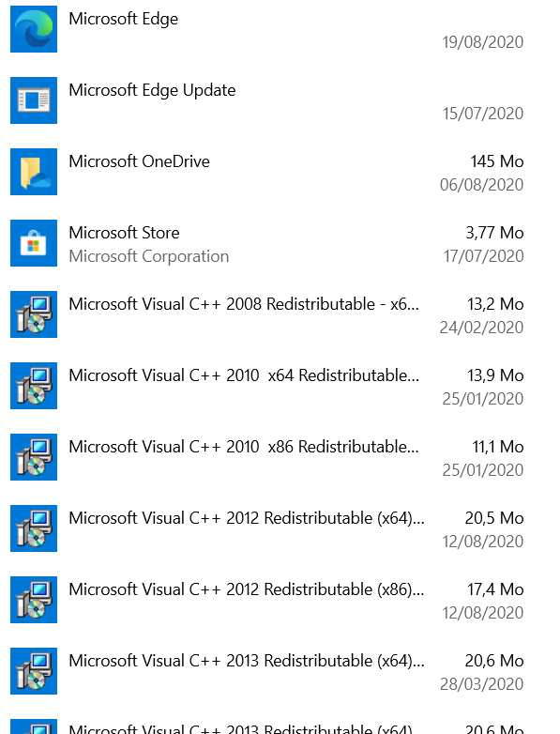This screenshot has width=560, height=734.
Task: Select the Microsoft Edge Update entry name
Action: click(152, 90)
